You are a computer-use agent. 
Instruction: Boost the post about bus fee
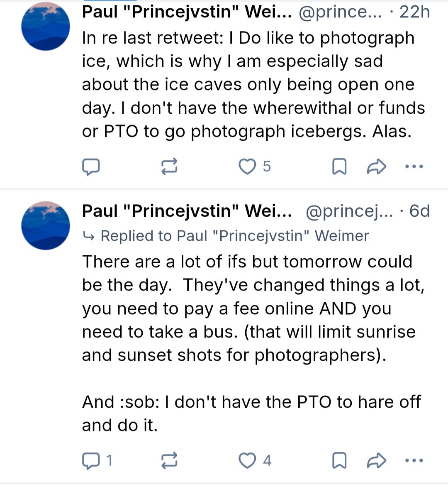click(x=169, y=461)
